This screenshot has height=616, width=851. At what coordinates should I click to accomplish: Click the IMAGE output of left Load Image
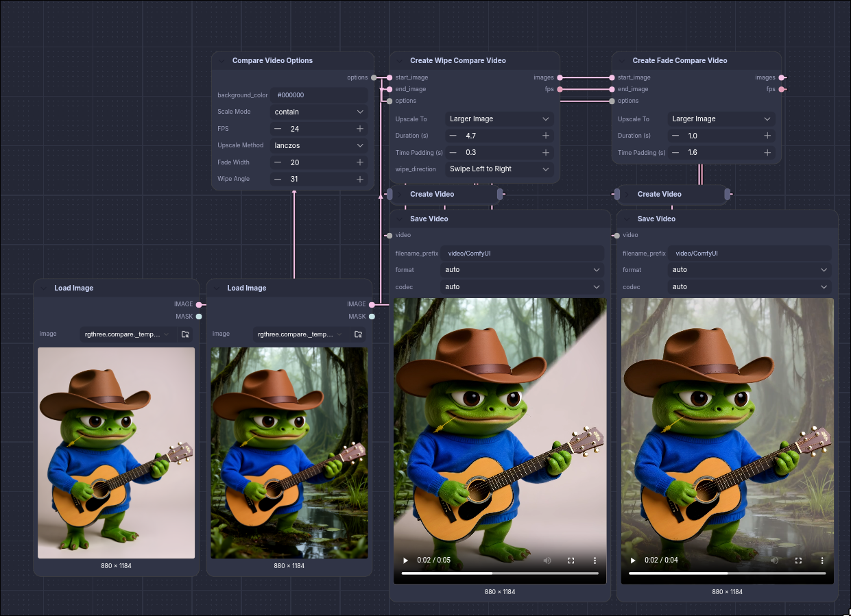pyautogui.click(x=199, y=304)
